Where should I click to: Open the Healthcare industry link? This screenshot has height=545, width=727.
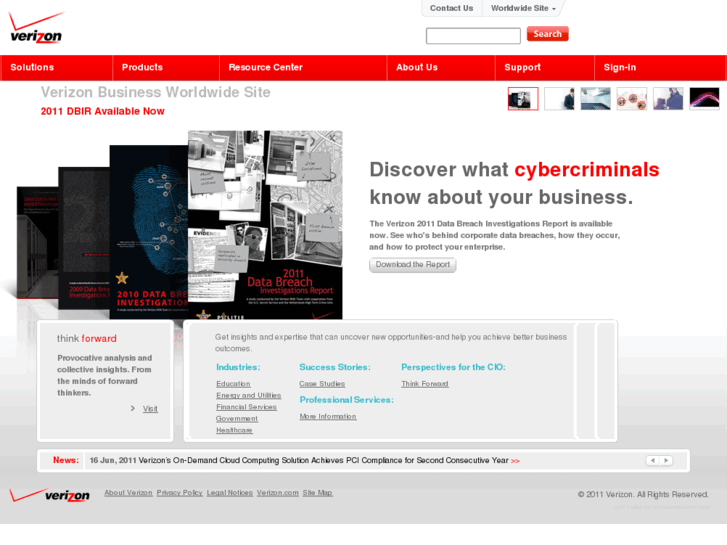tap(234, 430)
